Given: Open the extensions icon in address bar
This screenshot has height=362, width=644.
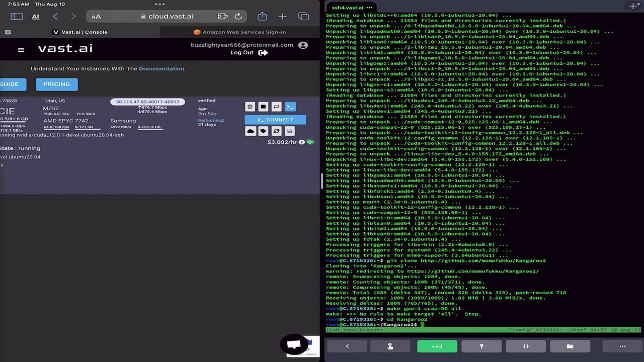Looking at the screenshot, I should pyautogui.click(x=222, y=16).
